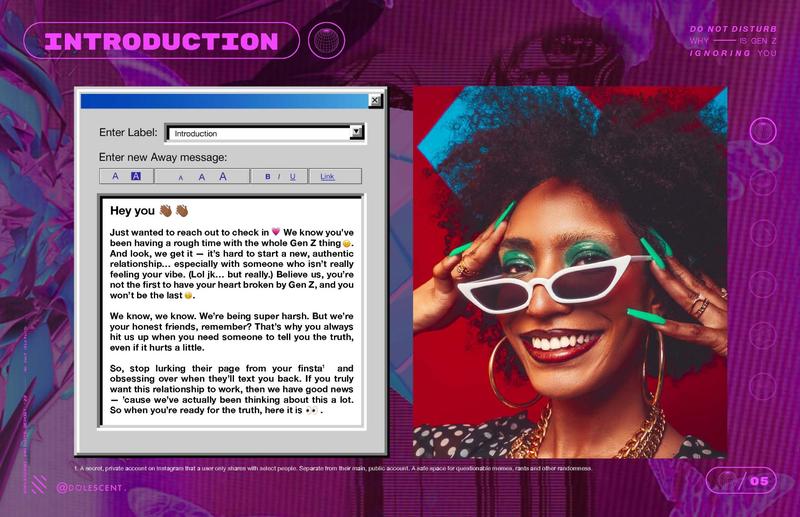The height and width of the screenshot is (517, 800).
Task: Choose the medium font size 'A'
Action: [201, 177]
